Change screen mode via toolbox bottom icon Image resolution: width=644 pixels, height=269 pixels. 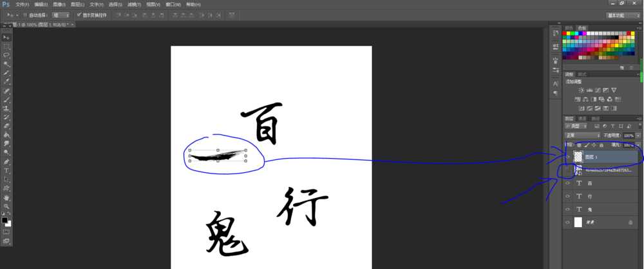(6, 241)
